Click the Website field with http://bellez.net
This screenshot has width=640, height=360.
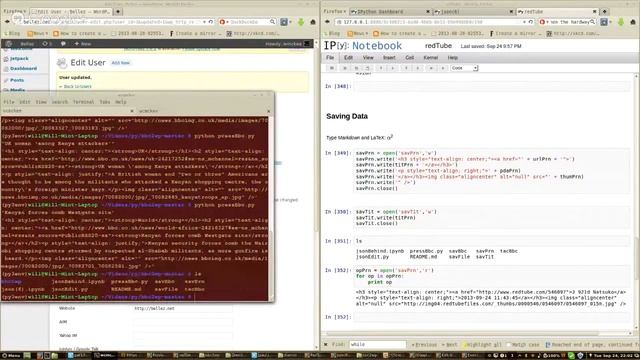click(183, 309)
